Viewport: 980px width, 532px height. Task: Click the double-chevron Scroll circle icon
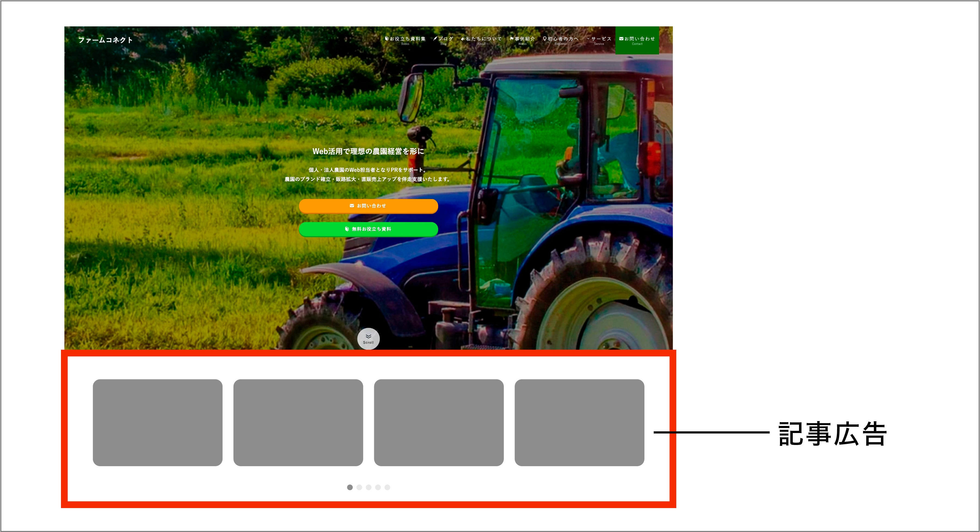pyautogui.click(x=368, y=338)
